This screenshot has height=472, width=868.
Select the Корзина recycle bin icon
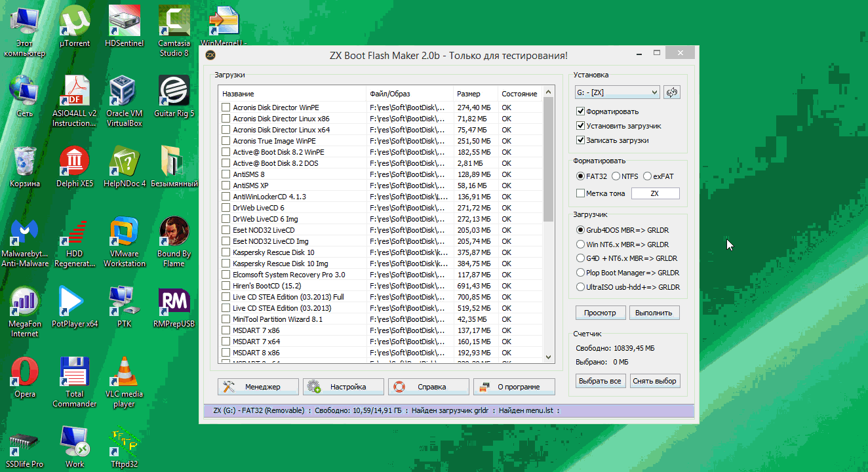pyautogui.click(x=25, y=167)
